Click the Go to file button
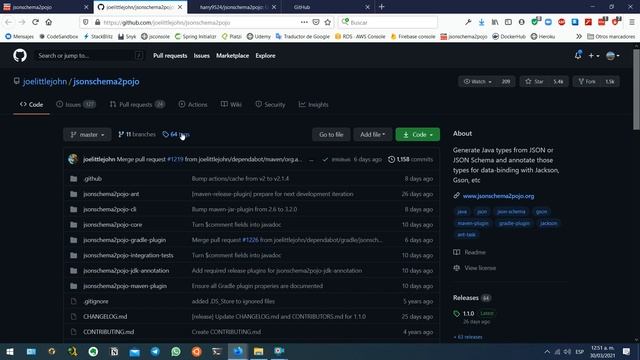Screen dimensions: 640x360 coord(331,134)
